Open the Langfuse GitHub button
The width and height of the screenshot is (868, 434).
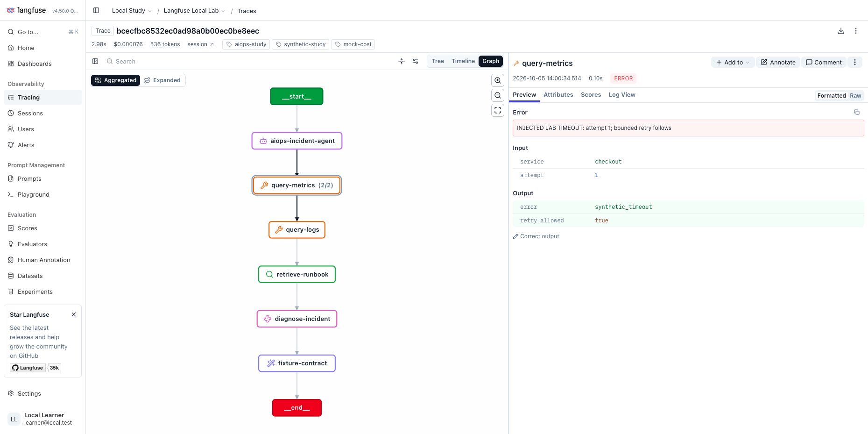coord(28,368)
